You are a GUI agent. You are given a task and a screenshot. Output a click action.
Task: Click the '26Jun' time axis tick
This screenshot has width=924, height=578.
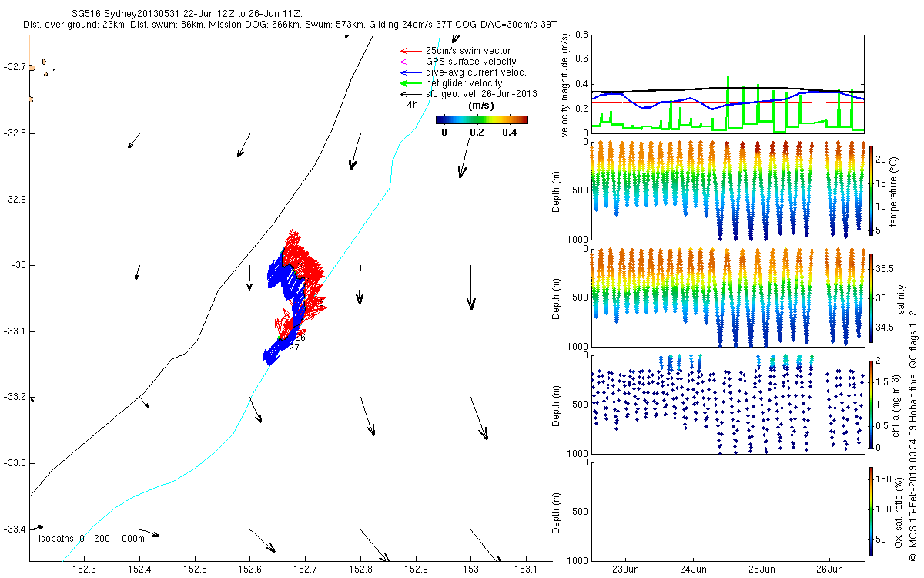coord(830,570)
